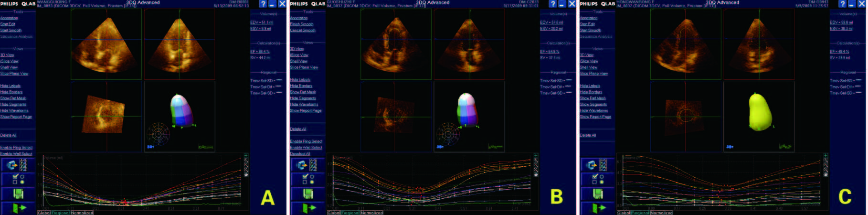Screen dimensions: 868x215
Task: Click EF = 86.4 % value
Action: point(260,52)
